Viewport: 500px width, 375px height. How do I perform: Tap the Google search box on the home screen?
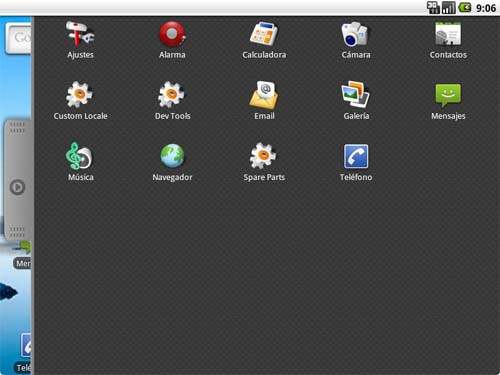coord(19,39)
